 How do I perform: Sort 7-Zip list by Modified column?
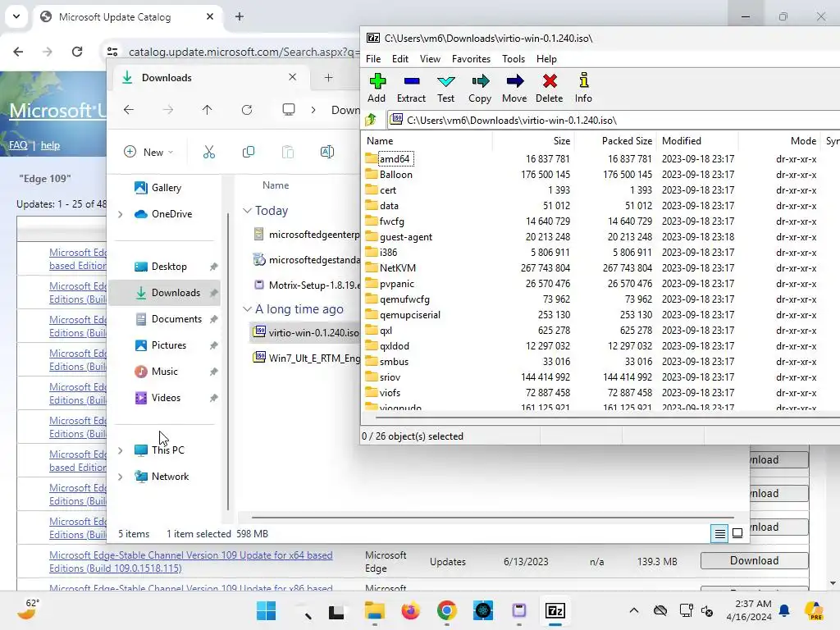(x=697, y=141)
